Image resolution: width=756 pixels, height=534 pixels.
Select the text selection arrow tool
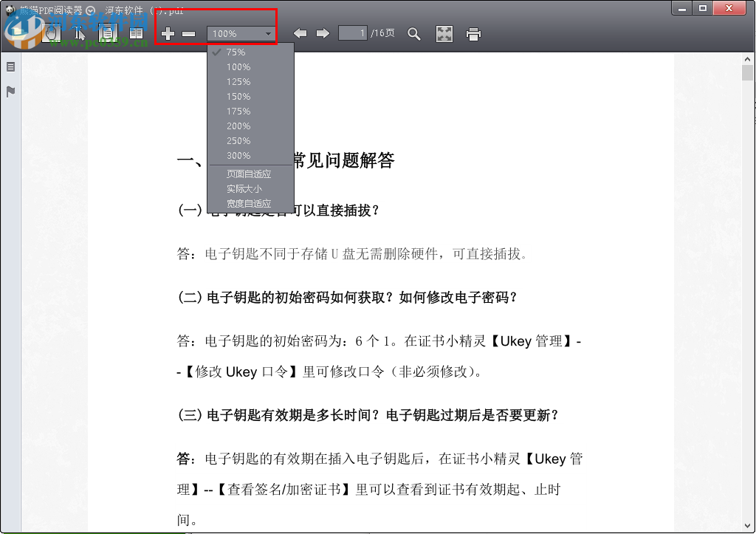[x=79, y=33]
